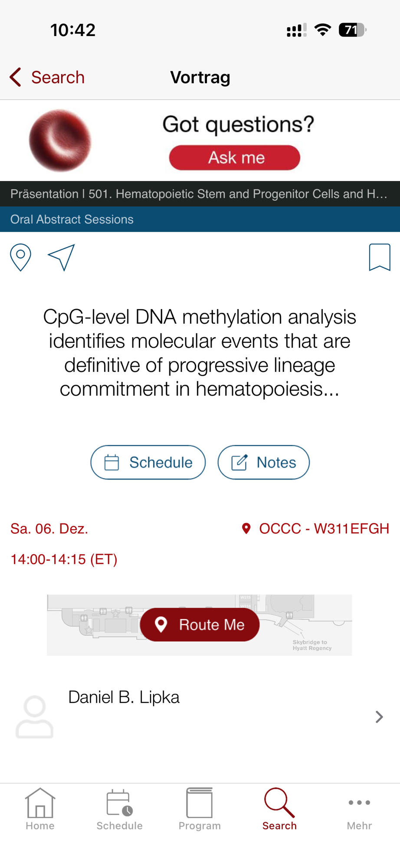This screenshot has height=868, width=400.
Task: Tap Daniel B. Lipka's profile avatar
Action: (x=35, y=717)
